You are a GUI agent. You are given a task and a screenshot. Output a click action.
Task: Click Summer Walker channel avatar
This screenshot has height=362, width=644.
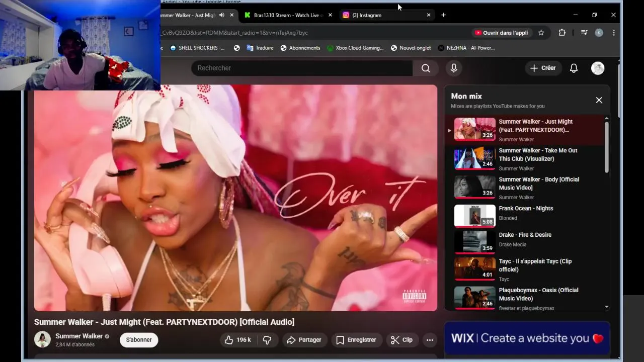pos(42,339)
